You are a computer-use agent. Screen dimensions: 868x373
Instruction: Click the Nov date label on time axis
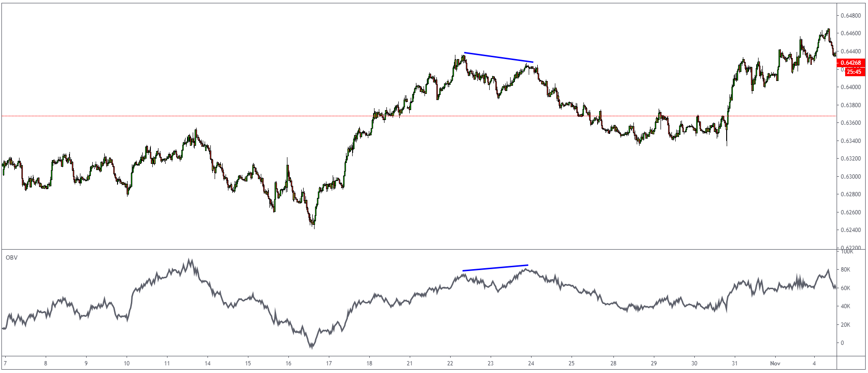[775, 363]
